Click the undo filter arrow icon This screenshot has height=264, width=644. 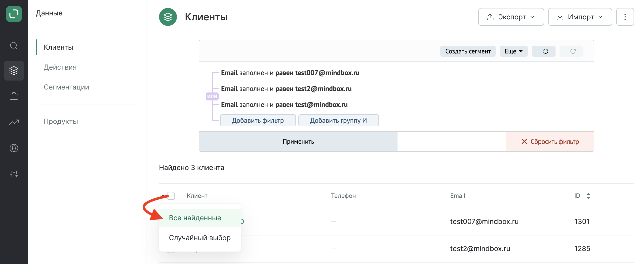tap(543, 51)
